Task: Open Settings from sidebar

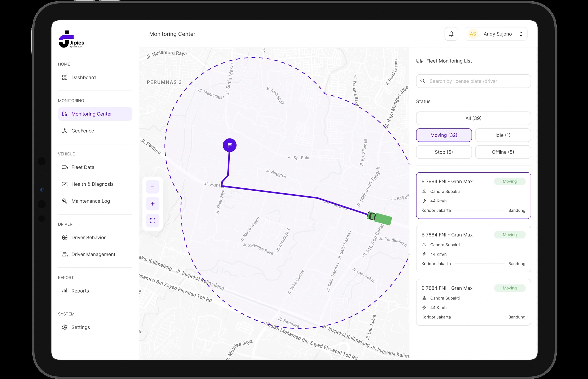Action: click(x=95, y=327)
